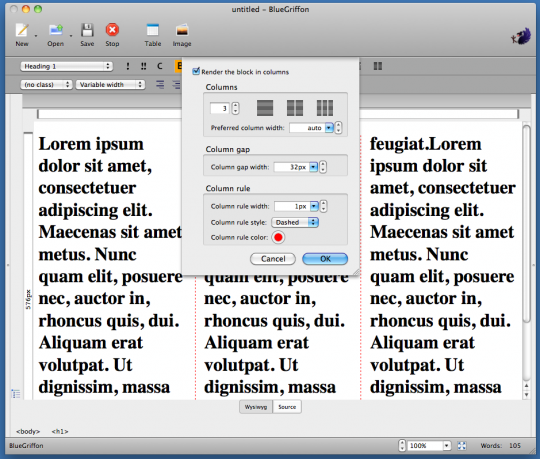Image resolution: width=540 pixels, height=459 pixels.
Task: Click the Cancel button
Action: (x=273, y=259)
